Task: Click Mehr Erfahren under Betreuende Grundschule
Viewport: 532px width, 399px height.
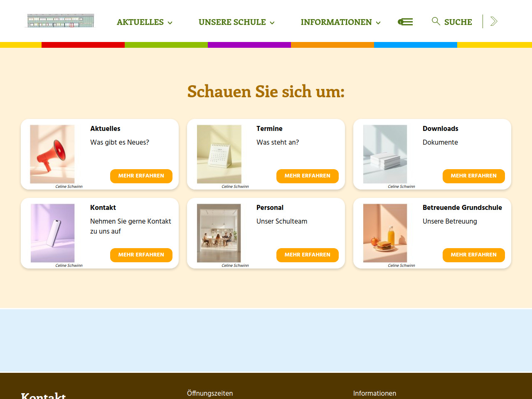Action: [x=473, y=255]
